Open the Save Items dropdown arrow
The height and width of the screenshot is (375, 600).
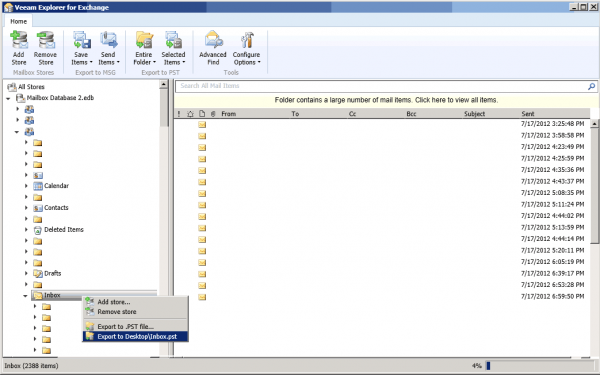point(91,62)
